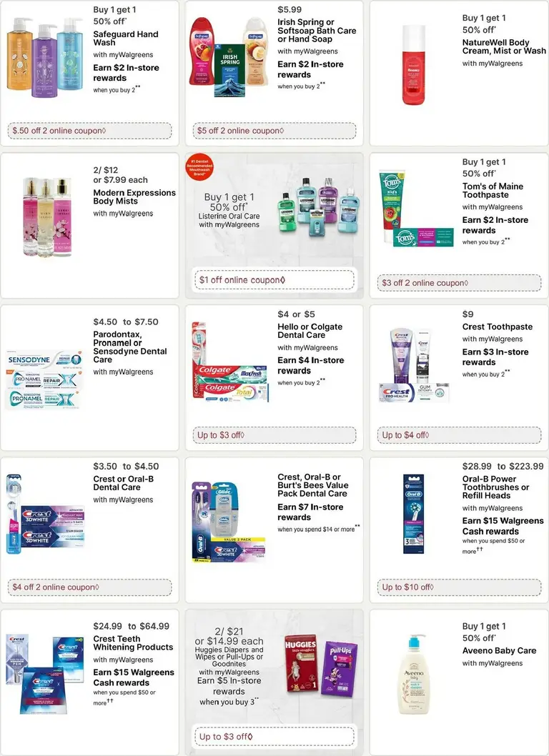Clip the Listerine $1 off online coupon
The width and height of the screenshot is (549, 756).
click(x=274, y=280)
